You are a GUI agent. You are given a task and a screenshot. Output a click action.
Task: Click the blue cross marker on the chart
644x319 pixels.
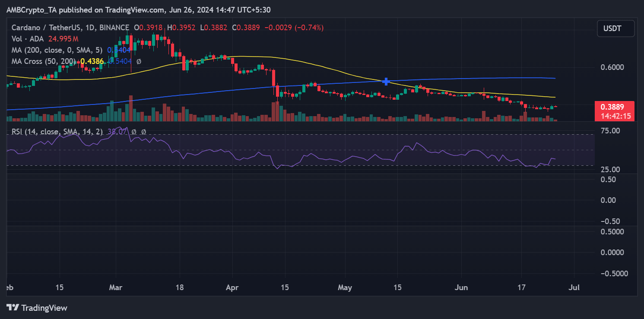coord(386,81)
